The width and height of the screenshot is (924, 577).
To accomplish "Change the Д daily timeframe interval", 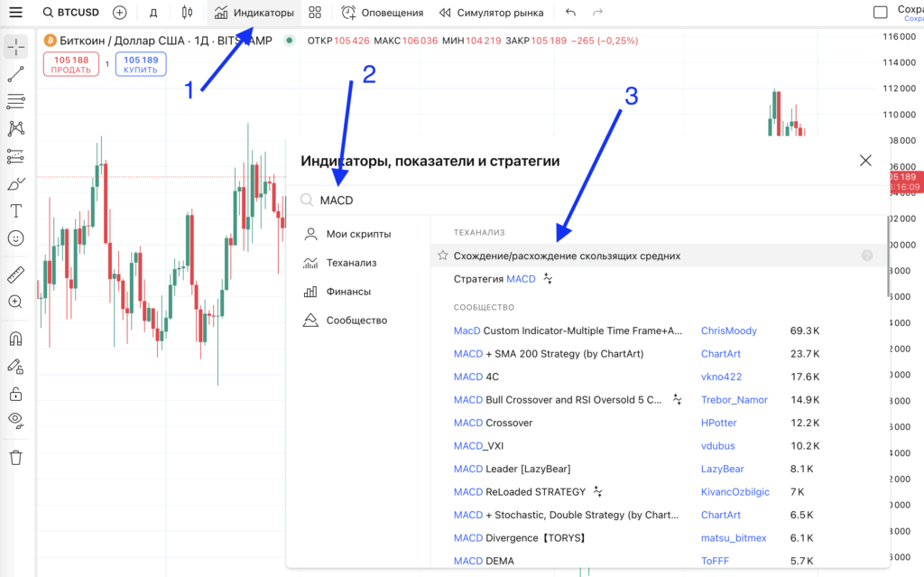I will (153, 13).
